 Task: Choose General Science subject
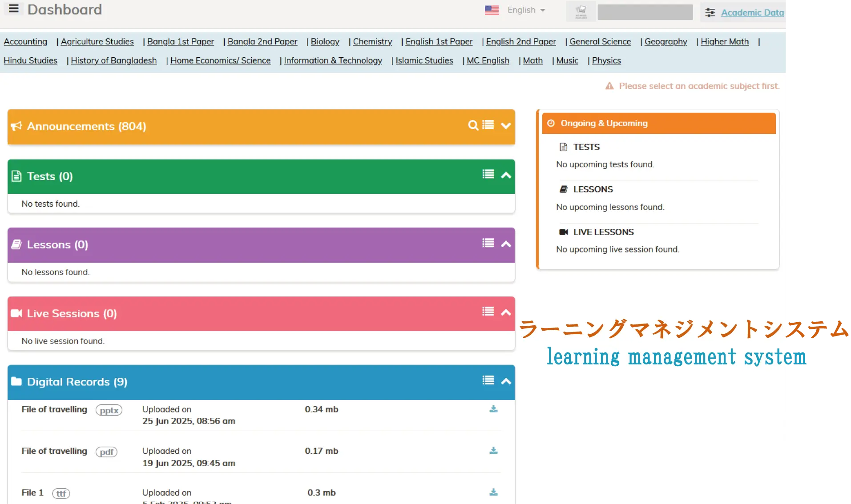(600, 41)
